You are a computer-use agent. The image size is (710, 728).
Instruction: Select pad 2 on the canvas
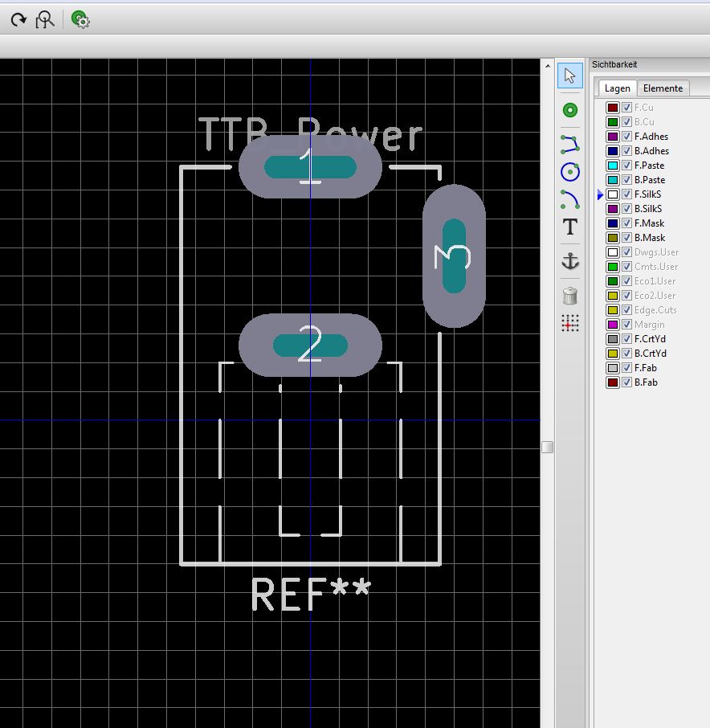coord(310,345)
